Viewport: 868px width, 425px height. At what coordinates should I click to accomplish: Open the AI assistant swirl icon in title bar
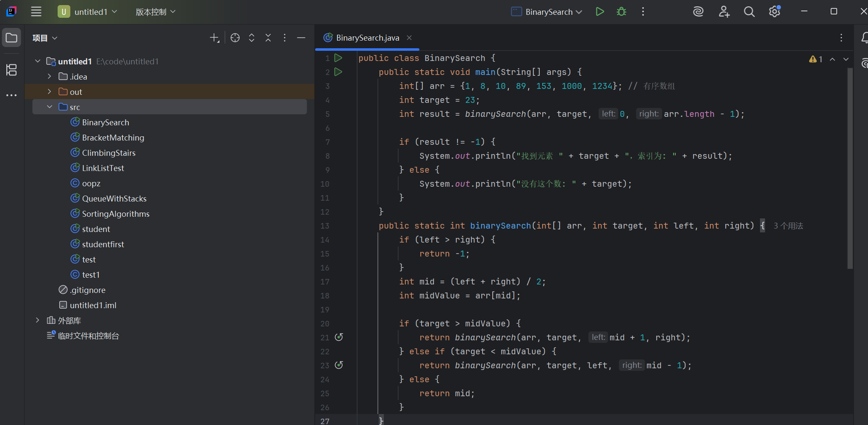(698, 12)
